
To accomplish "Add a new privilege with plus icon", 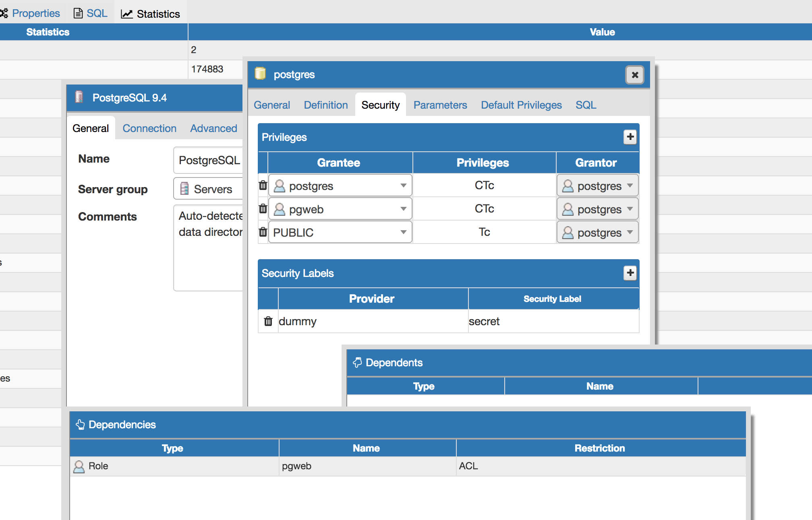I will point(630,137).
